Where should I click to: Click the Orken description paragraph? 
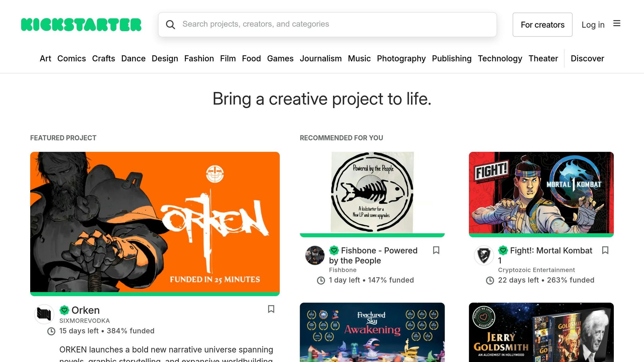pyautogui.click(x=166, y=354)
